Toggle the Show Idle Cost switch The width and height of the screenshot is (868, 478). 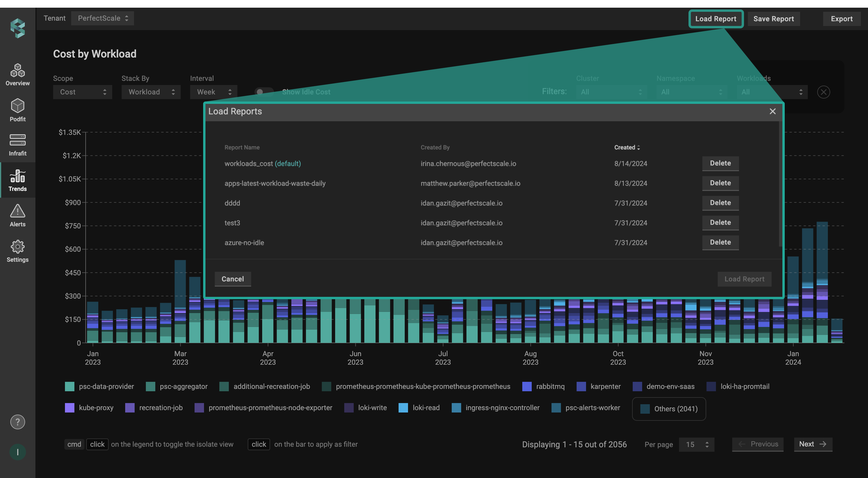coord(264,92)
